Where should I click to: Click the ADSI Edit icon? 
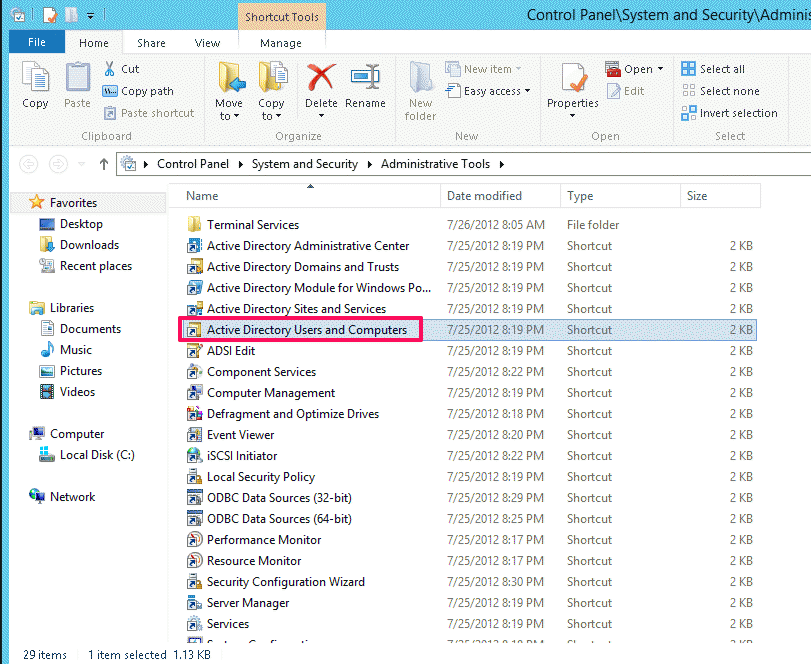pos(194,351)
